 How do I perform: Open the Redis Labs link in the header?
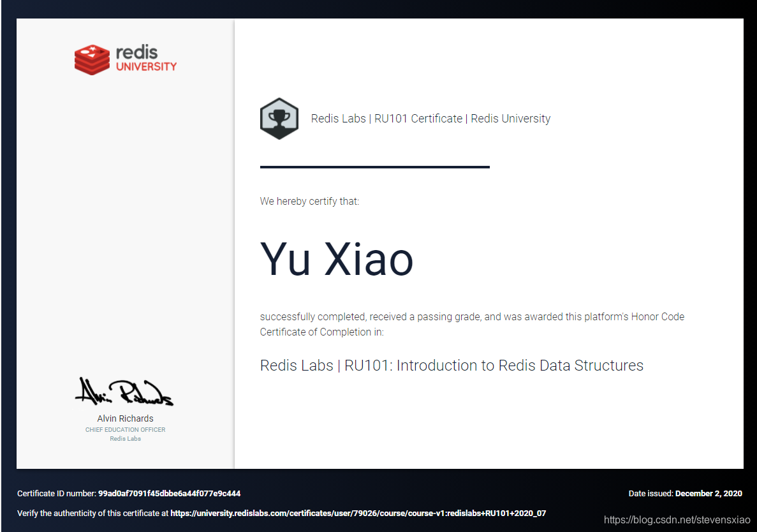click(338, 119)
